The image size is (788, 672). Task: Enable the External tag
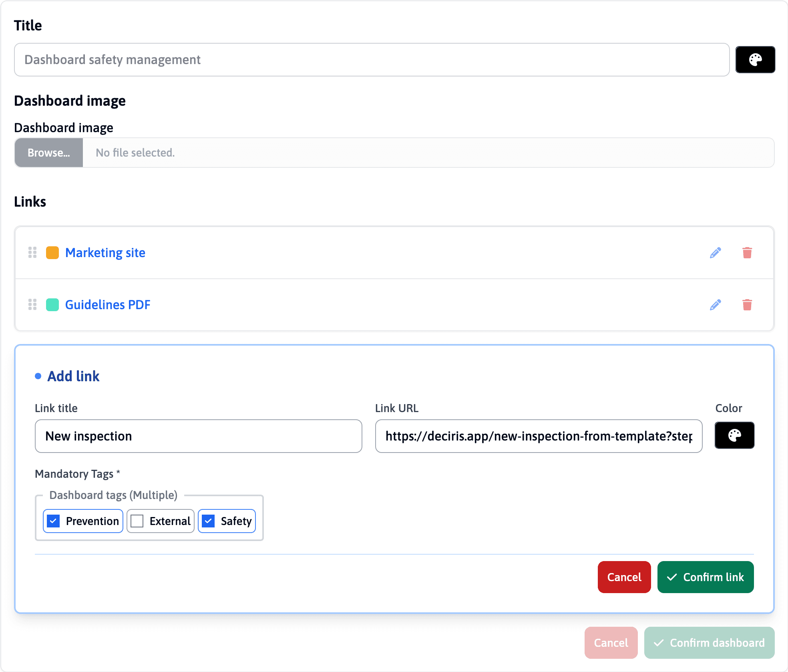coord(137,521)
